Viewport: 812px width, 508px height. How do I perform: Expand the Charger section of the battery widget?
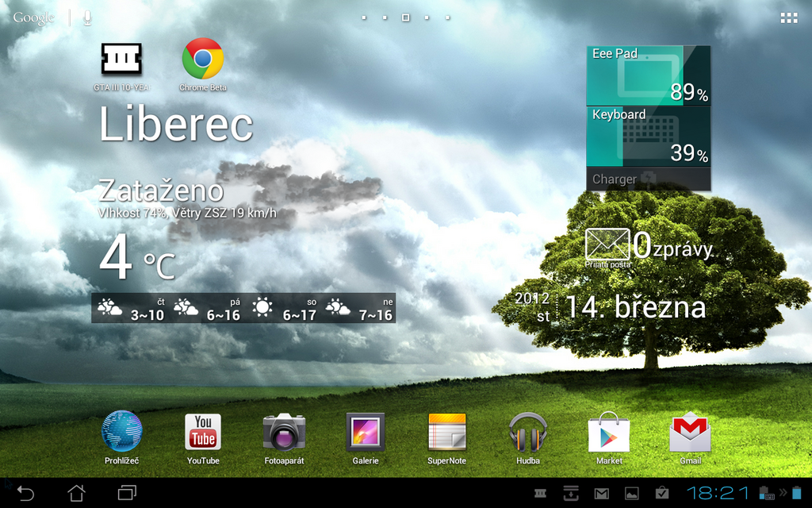(648, 179)
